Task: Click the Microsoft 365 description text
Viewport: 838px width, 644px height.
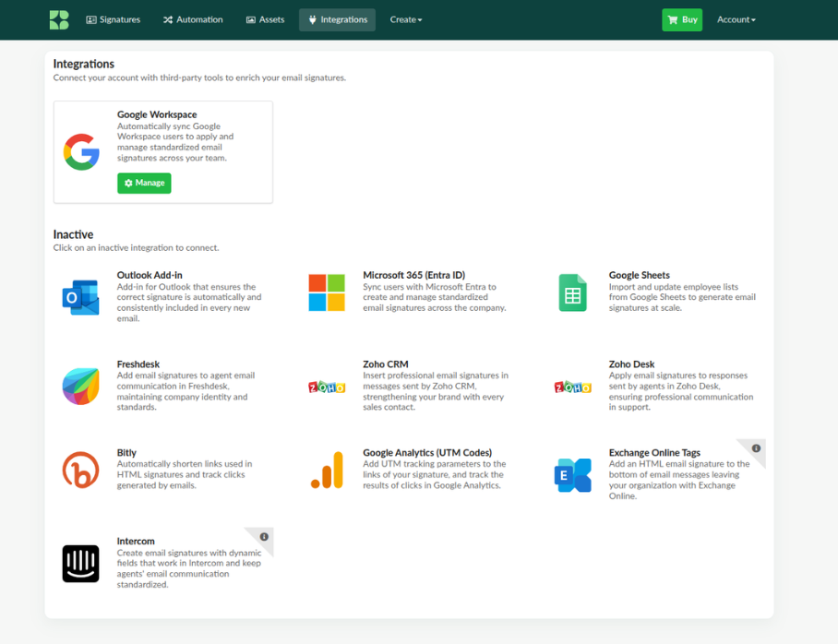Action: (x=435, y=297)
